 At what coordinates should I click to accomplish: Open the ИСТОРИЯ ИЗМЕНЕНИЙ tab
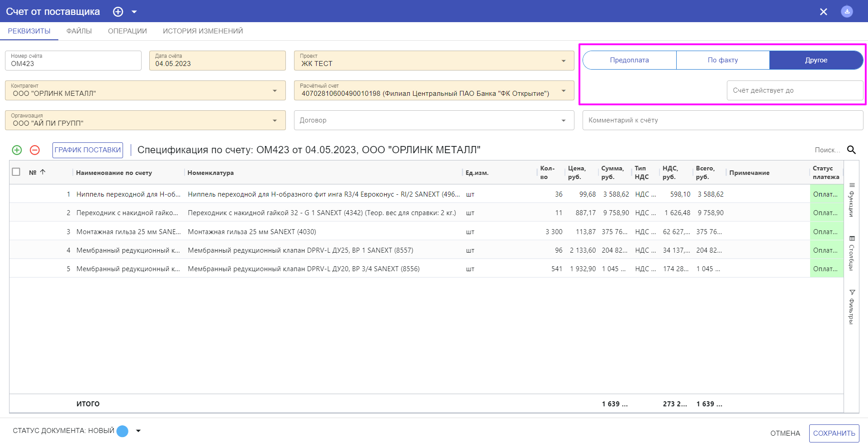click(x=203, y=31)
